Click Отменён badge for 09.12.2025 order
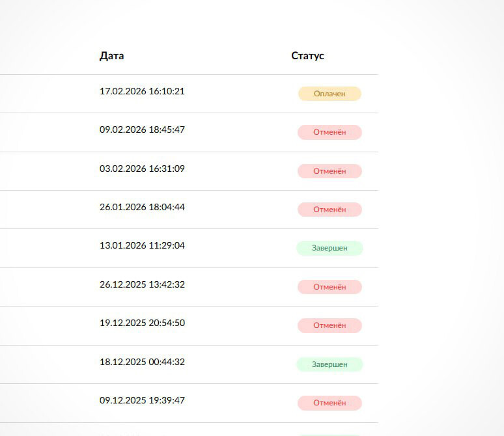 [x=329, y=403]
